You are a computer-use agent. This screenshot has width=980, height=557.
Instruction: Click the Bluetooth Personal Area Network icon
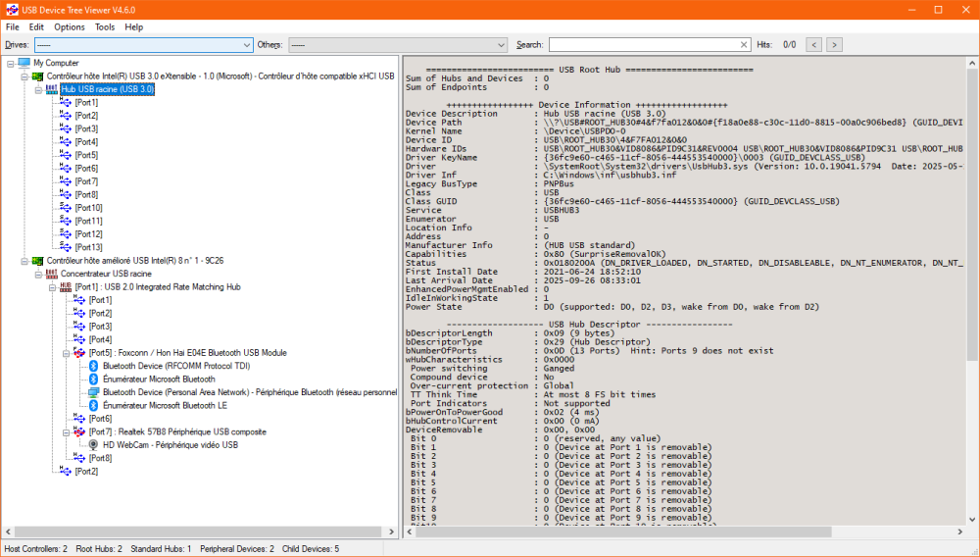coord(93,392)
